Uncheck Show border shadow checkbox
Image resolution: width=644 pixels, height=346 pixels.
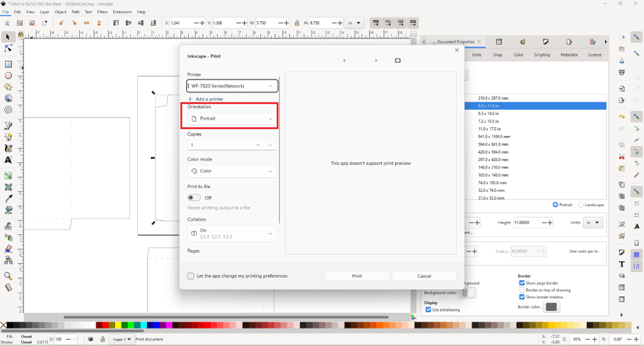point(522,296)
